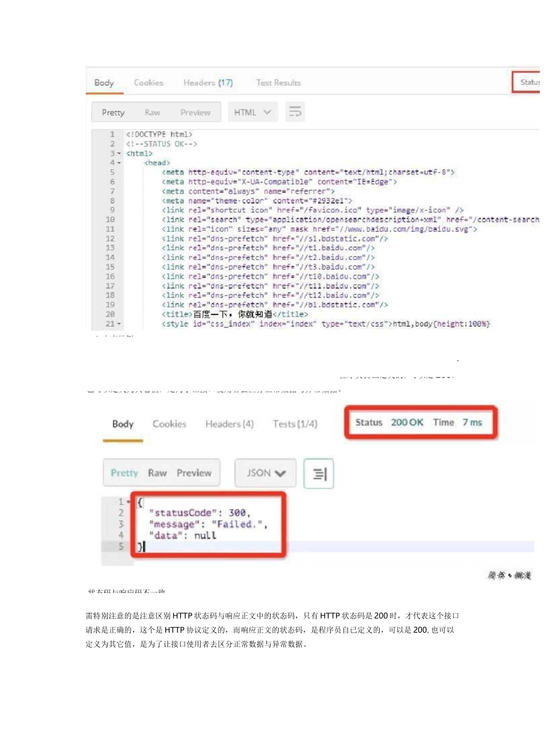The image size is (545, 756).
Task: Collapse the style tag on line 21
Action: click(x=119, y=324)
